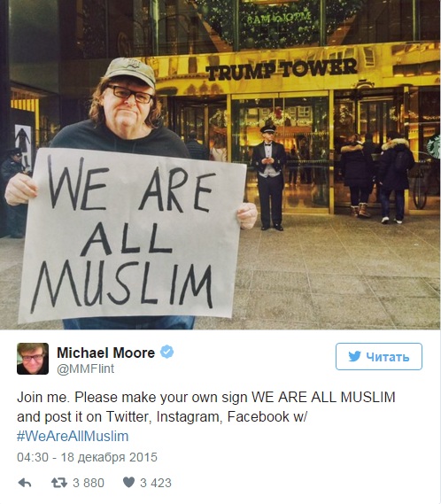441x504 pixels.
Task: Click the man's green cap in the photo
Action: [x=130, y=72]
